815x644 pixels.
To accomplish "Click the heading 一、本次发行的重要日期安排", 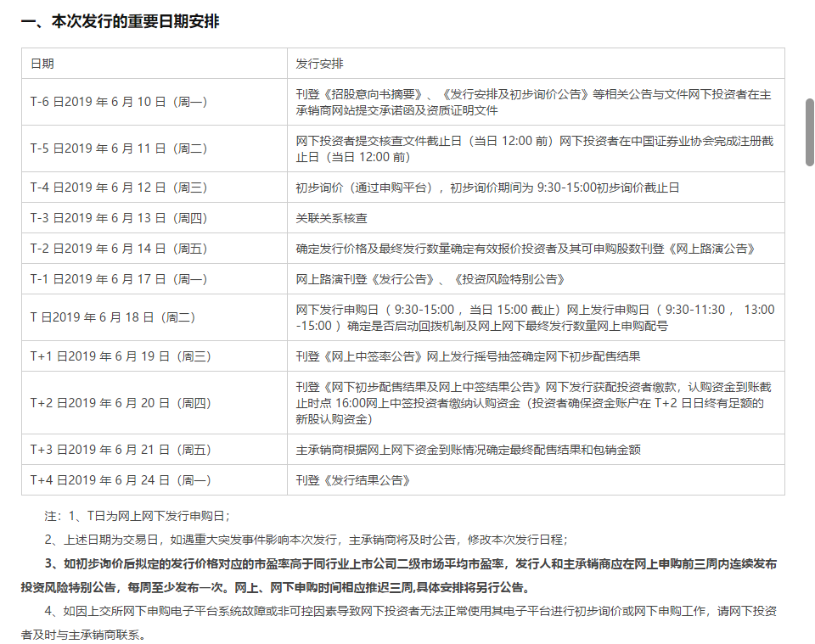I will click(120, 22).
